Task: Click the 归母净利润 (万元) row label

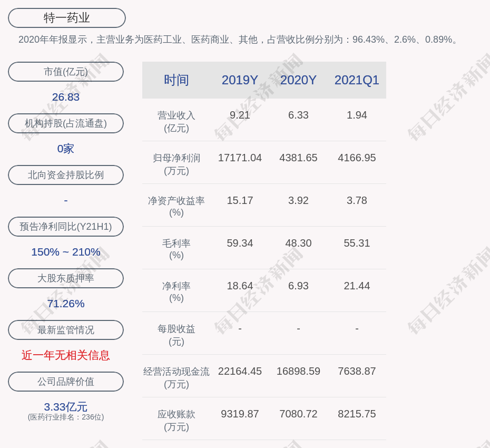Action: 177,164
